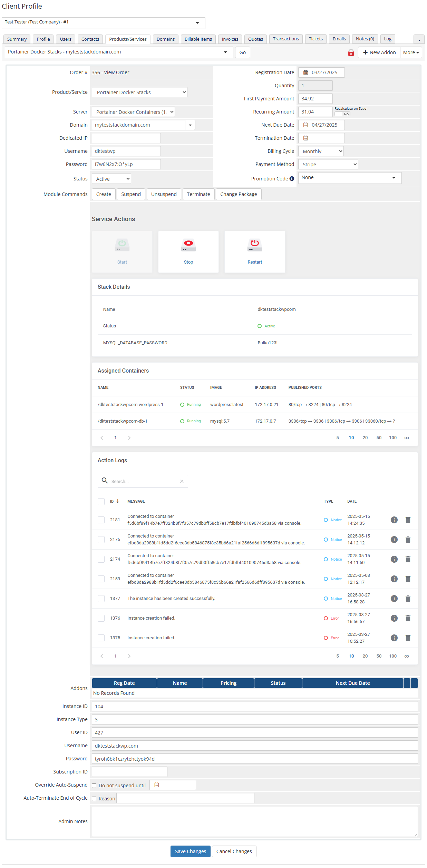Open the Notes (0) tab
The image size is (427, 868).
point(365,39)
